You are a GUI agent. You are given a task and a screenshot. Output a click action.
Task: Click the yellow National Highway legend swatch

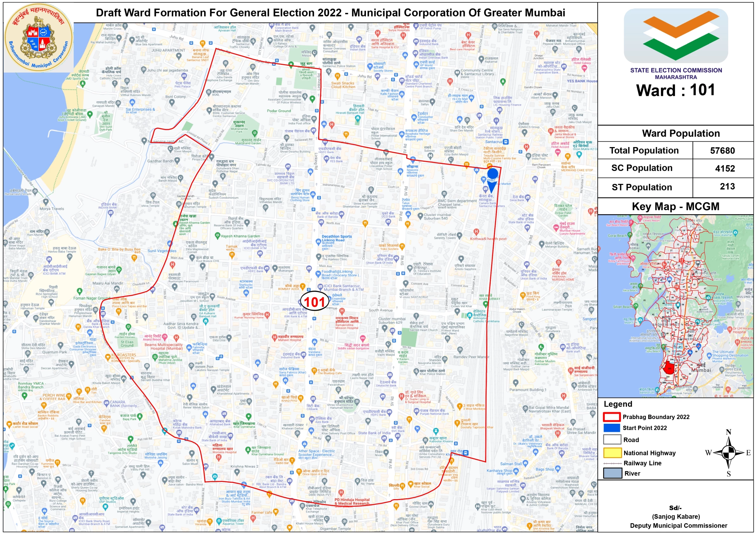click(612, 453)
